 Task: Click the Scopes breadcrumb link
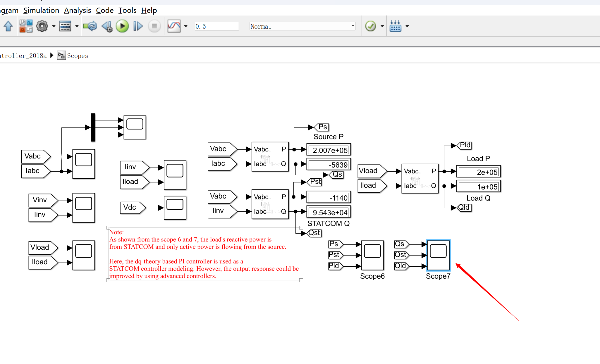pyautogui.click(x=78, y=56)
